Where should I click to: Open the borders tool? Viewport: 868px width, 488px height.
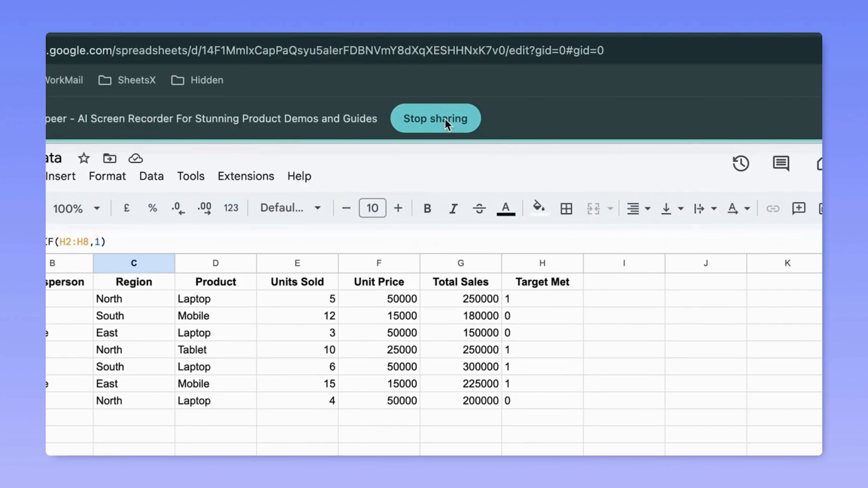coord(566,208)
